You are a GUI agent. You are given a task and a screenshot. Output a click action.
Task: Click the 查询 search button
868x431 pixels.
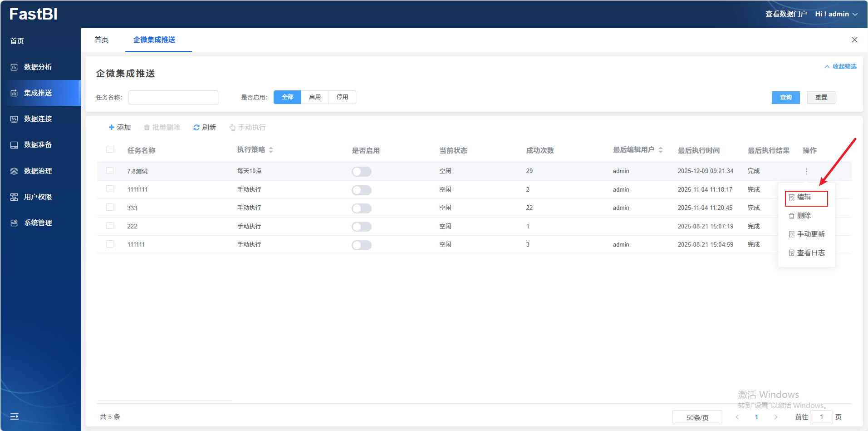pos(785,98)
